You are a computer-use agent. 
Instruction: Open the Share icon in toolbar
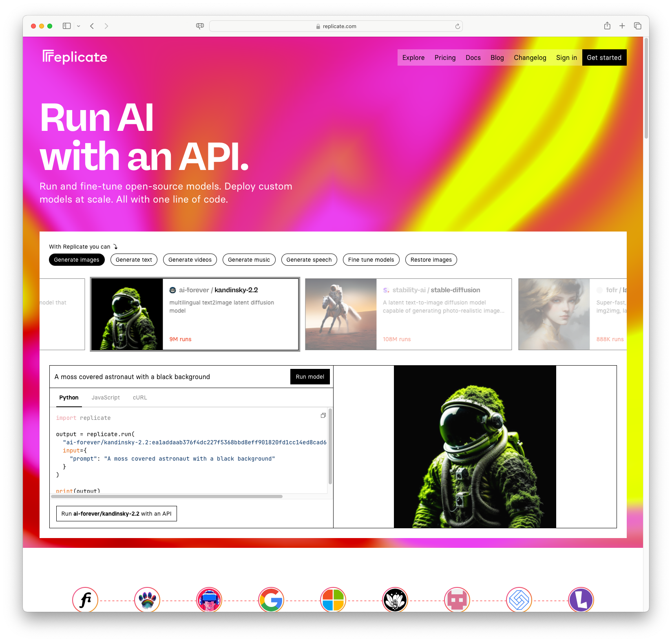click(607, 26)
